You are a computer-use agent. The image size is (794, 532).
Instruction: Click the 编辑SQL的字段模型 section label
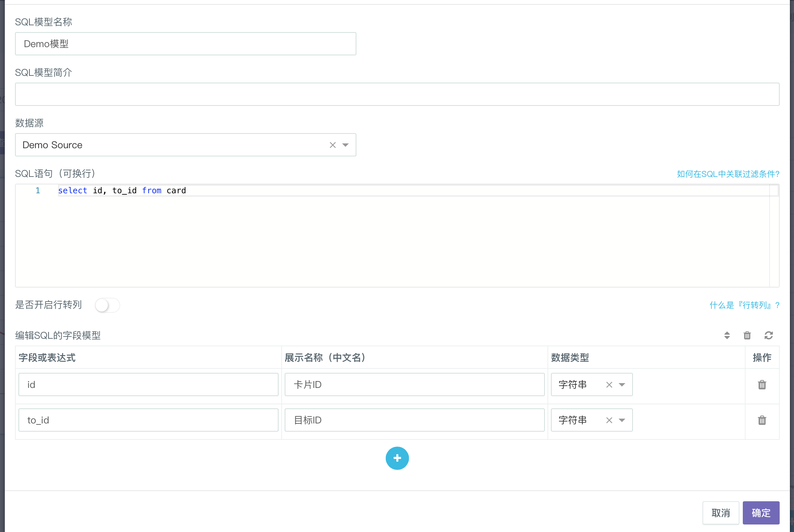pyautogui.click(x=58, y=335)
